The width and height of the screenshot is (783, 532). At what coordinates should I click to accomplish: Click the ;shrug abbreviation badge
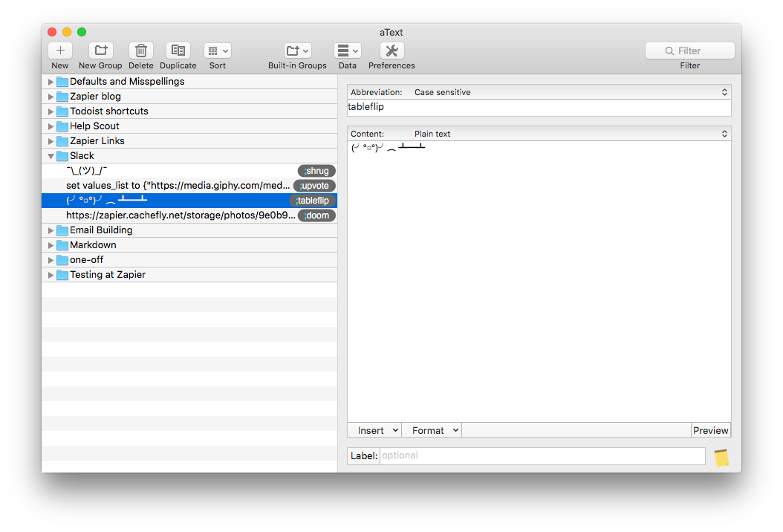tap(316, 171)
